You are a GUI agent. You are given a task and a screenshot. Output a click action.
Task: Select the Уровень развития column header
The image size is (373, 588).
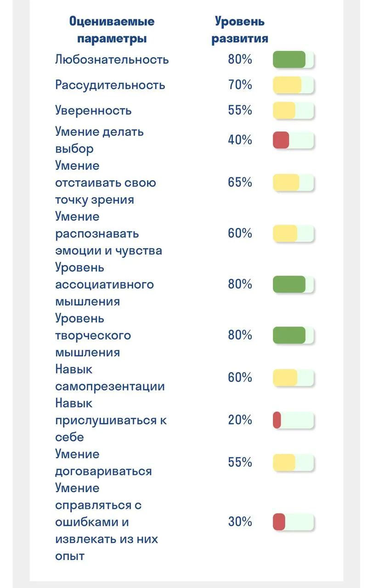click(x=240, y=30)
